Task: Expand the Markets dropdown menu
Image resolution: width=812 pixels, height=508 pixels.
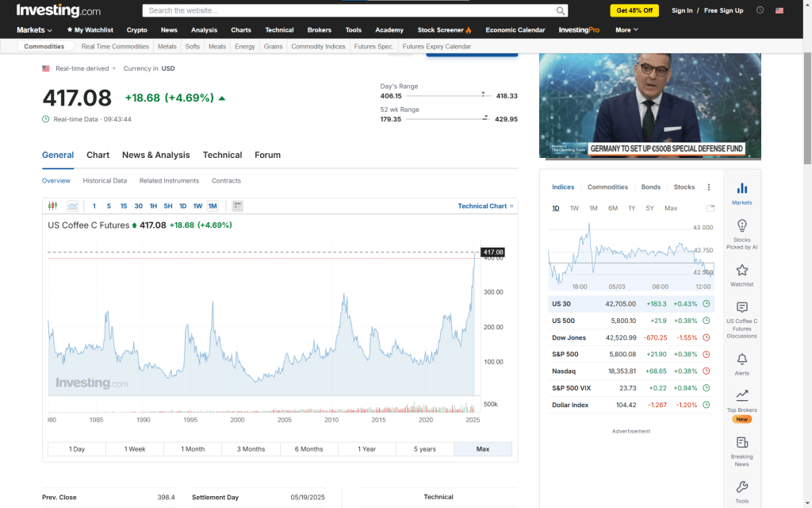Action: [35, 30]
